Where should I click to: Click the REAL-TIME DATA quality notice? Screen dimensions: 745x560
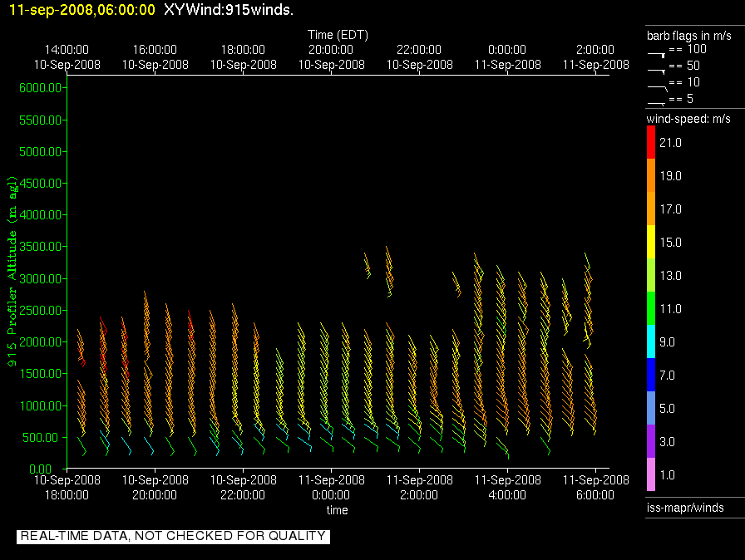tap(173, 536)
